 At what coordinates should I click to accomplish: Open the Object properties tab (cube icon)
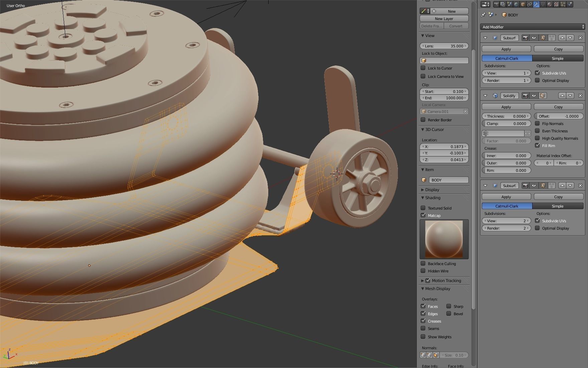click(523, 4)
